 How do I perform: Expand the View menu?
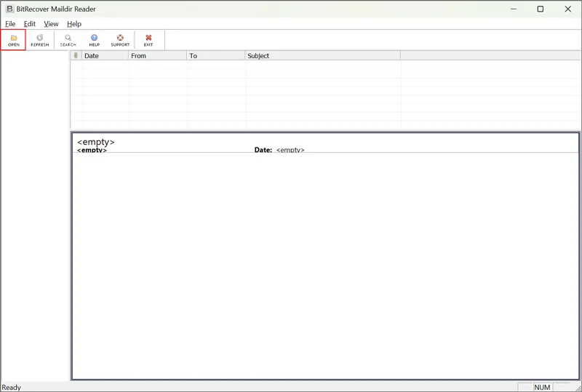pyautogui.click(x=51, y=24)
